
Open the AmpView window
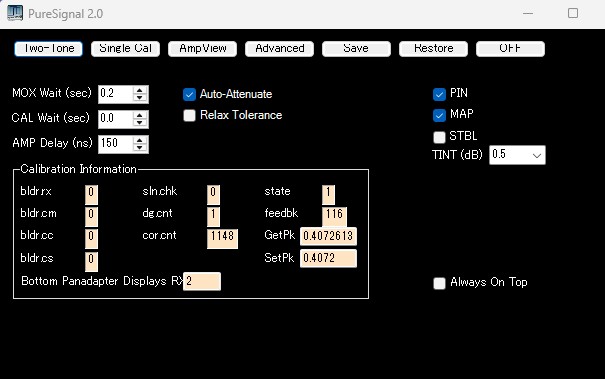pos(203,49)
